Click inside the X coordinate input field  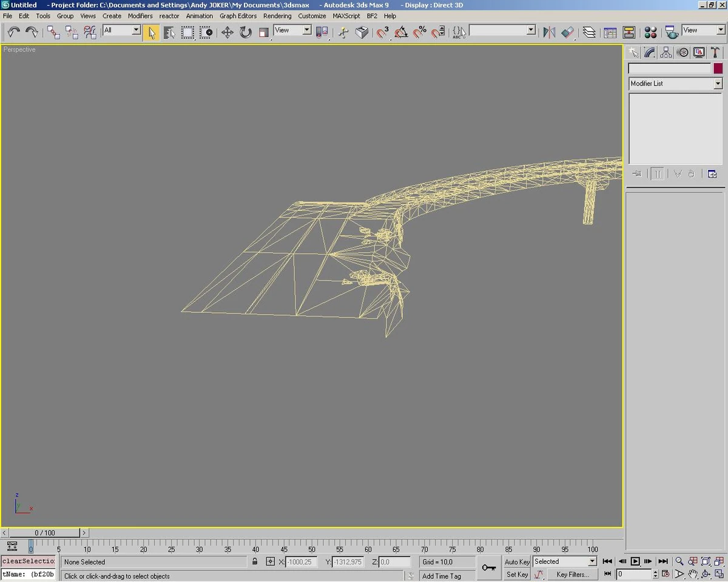point(302,561)
